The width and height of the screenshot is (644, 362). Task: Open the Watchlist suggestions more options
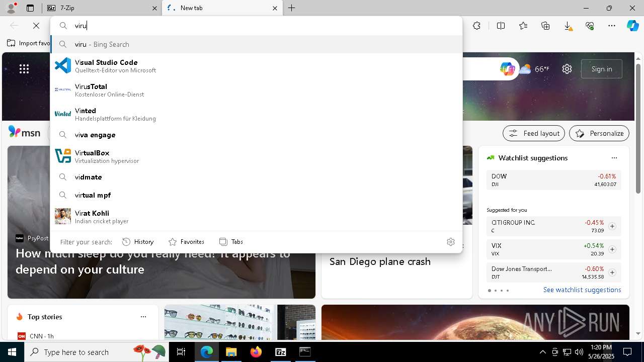[614, 158]
